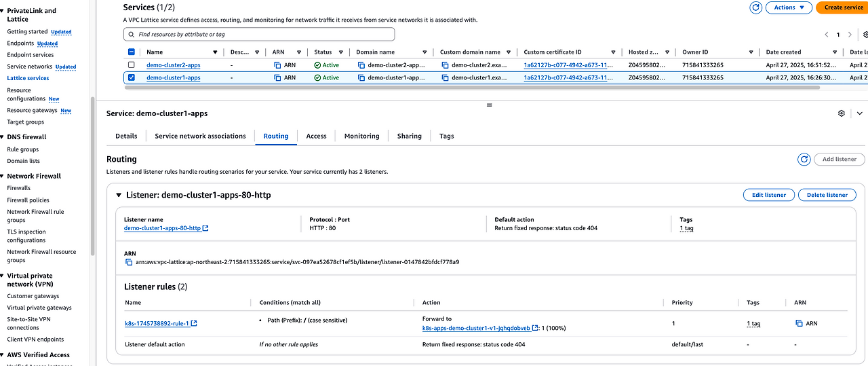Uncheck the demo-cluster1-apps checkbox
This screenshot has height=366, width=868.
coord(132,78)
